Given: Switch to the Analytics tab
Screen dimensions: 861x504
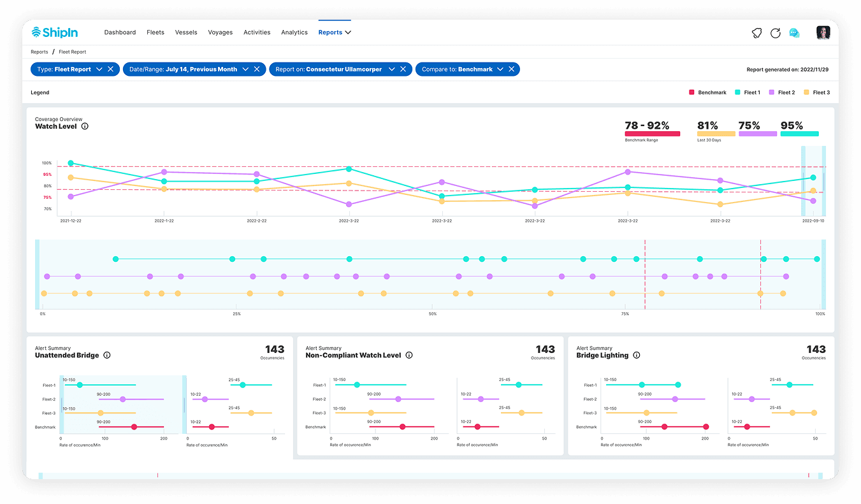Looking at the screenshot, I should click(x=294, y=32).
